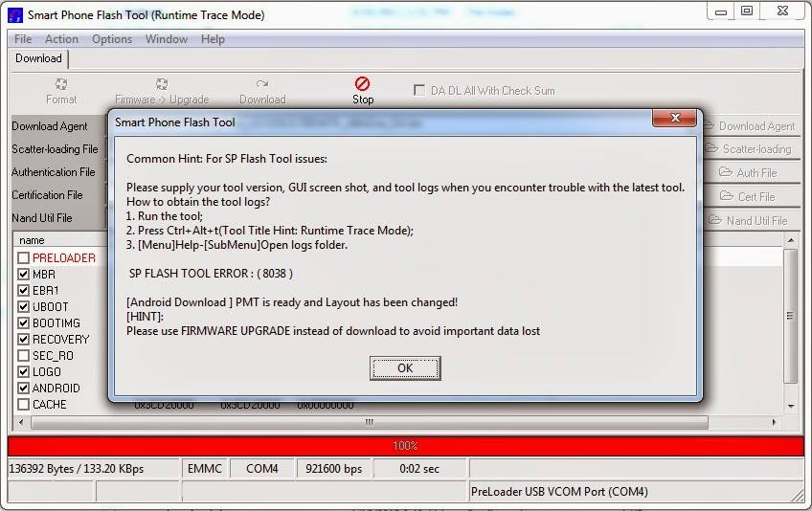Uncheck the MBR partition checkbox
Screen dimensions: 812x511
click(23, 274)
